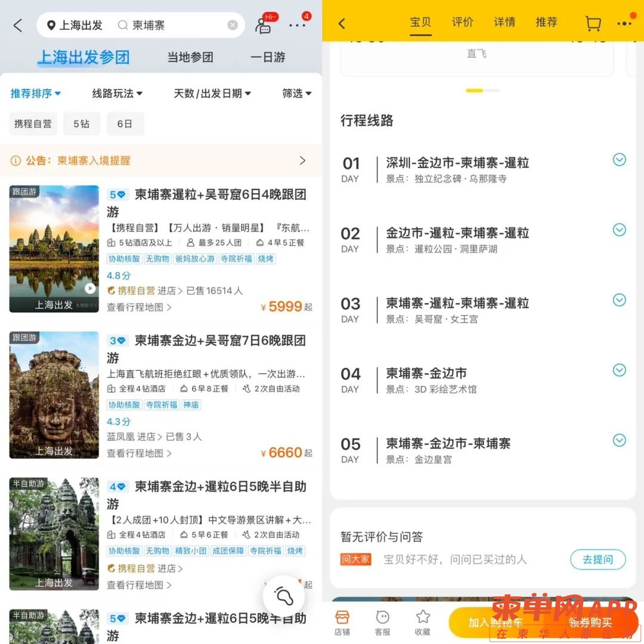Open more options dots in yellow header
The image size is (644, 644).
coord(624,24)
